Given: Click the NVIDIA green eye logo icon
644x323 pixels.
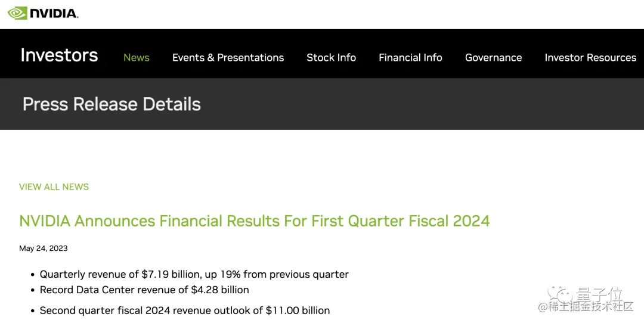Looking at the screenshot, I should (x=17, y=13).
